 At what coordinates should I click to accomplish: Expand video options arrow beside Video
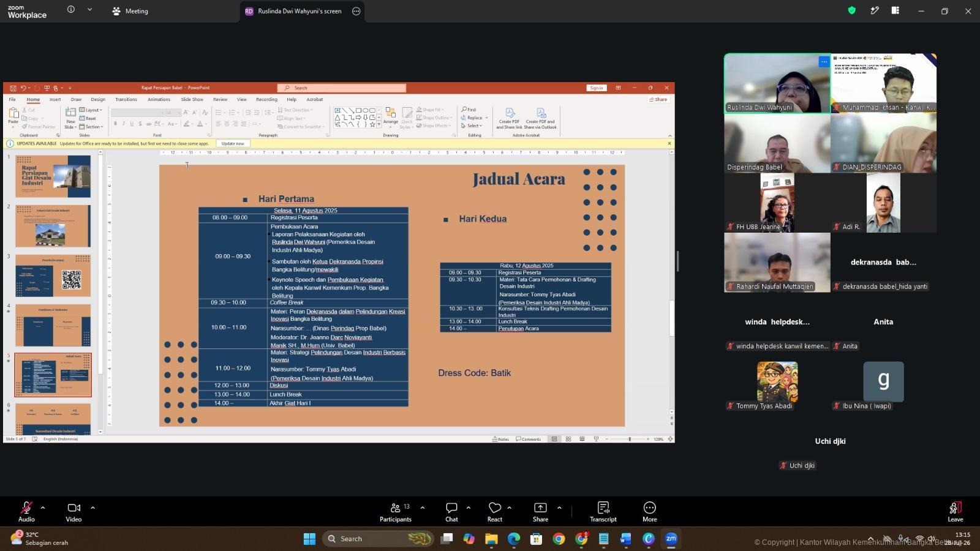tap(92, 508)
